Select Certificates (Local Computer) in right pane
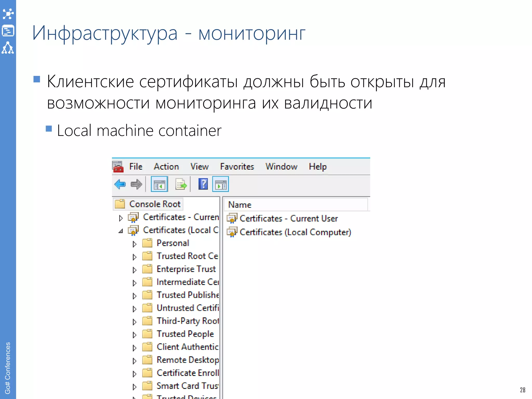This screenshot has width=532, height=399. pyautogui.click(x=295, y=232)
